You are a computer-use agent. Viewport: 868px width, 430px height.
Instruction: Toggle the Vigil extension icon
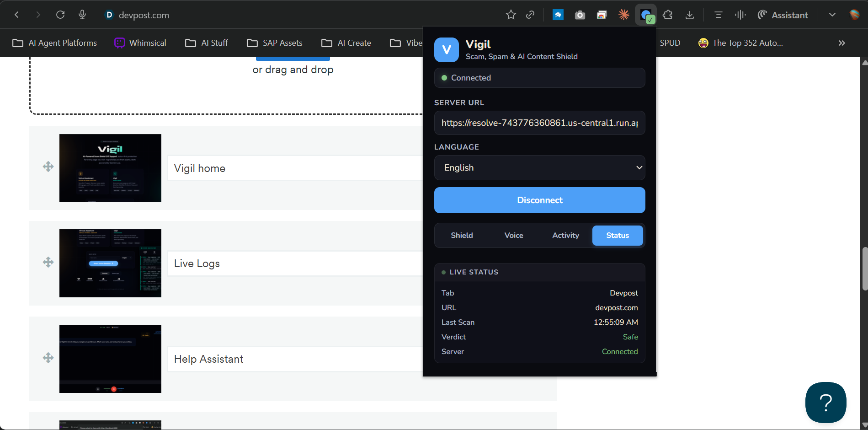pos(646,15)
